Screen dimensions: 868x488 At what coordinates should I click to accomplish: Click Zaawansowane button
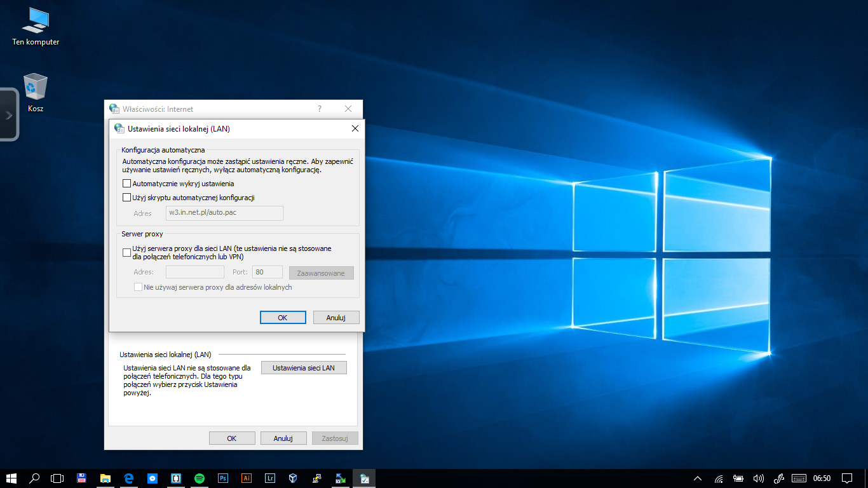click(321, 273)
